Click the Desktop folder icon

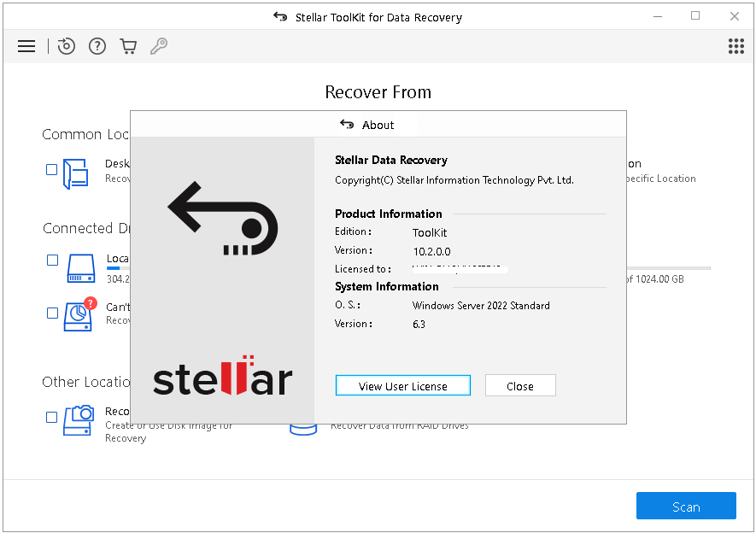coord(76,173)
